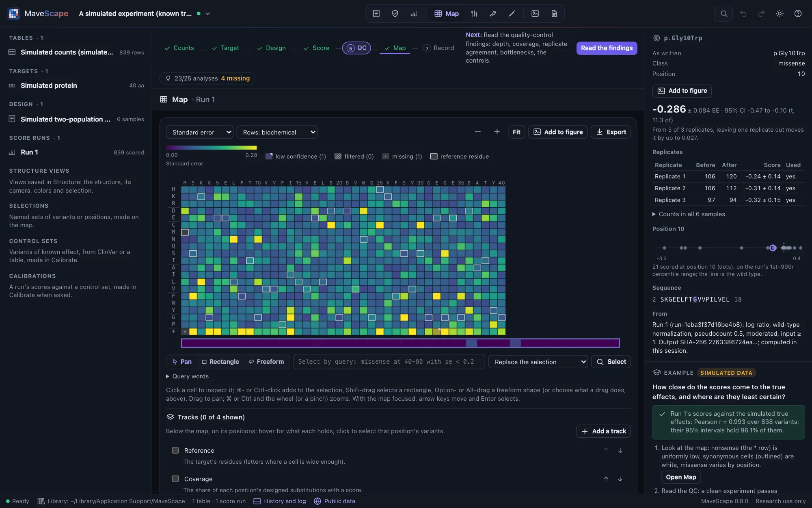Click the Export button
The image size is (812, 508).
tap(611, 132)
